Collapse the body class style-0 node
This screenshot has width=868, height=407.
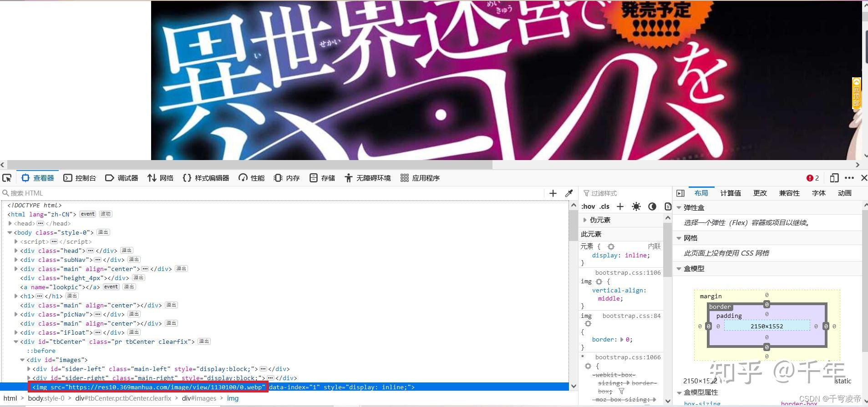coord(10,232)
